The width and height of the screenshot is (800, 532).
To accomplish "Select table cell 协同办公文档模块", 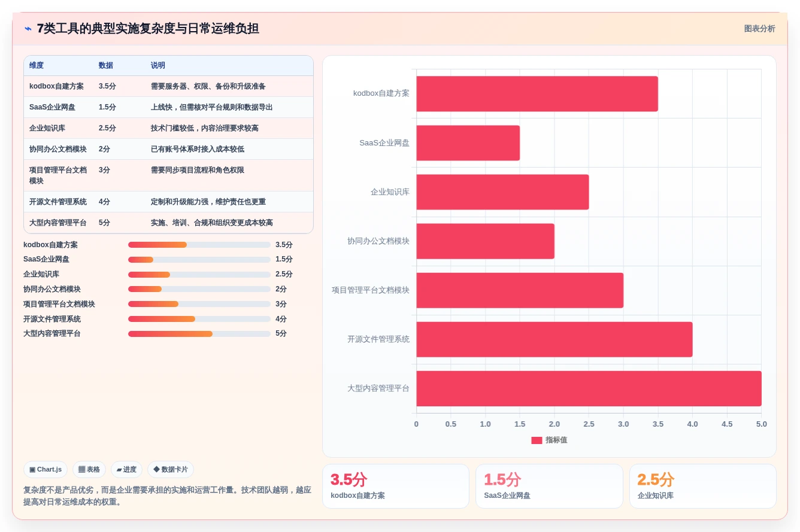I will point(58,149).
